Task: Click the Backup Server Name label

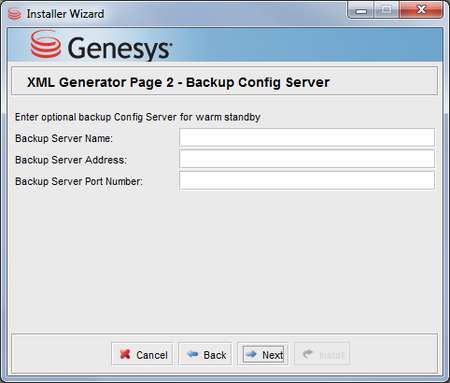Action: tap(64, 138)
